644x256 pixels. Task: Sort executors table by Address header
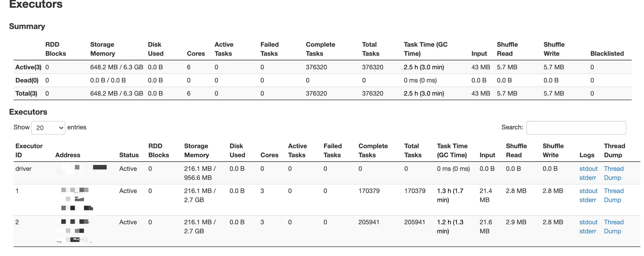click(x=67, y=155)
